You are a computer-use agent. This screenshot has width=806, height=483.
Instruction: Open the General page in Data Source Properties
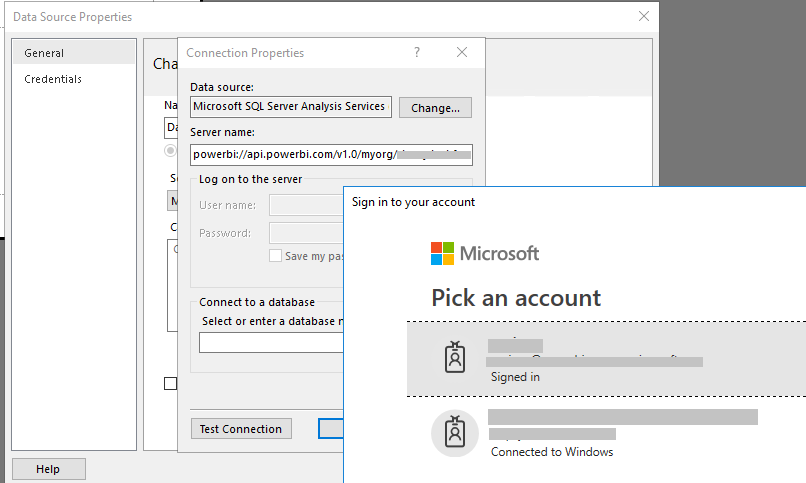(74, 53)
